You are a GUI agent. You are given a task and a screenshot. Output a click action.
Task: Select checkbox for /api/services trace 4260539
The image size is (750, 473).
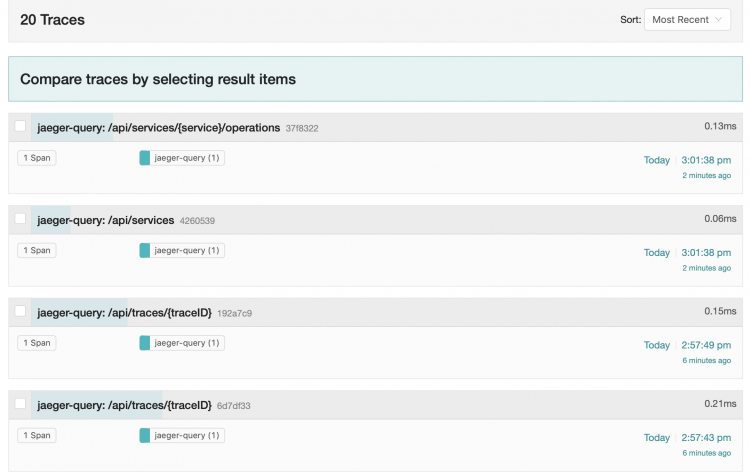pos(20,219)
